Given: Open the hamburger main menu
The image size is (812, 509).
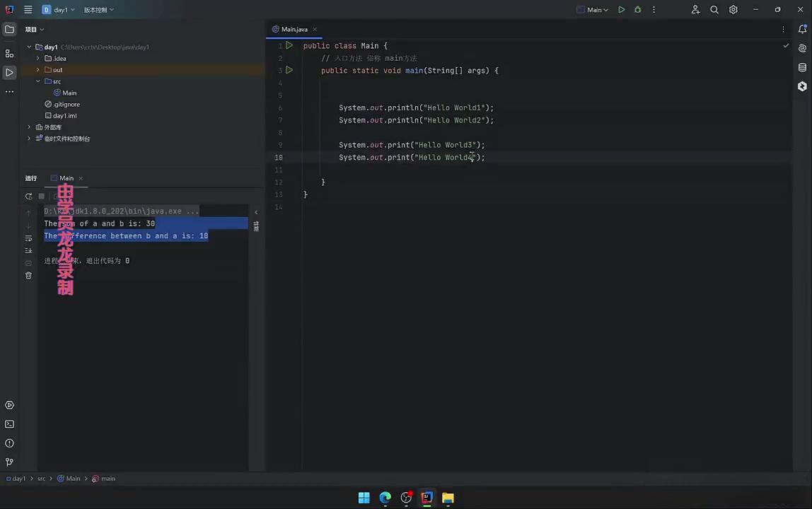Looking at the screenshot, I should (28, 9).
